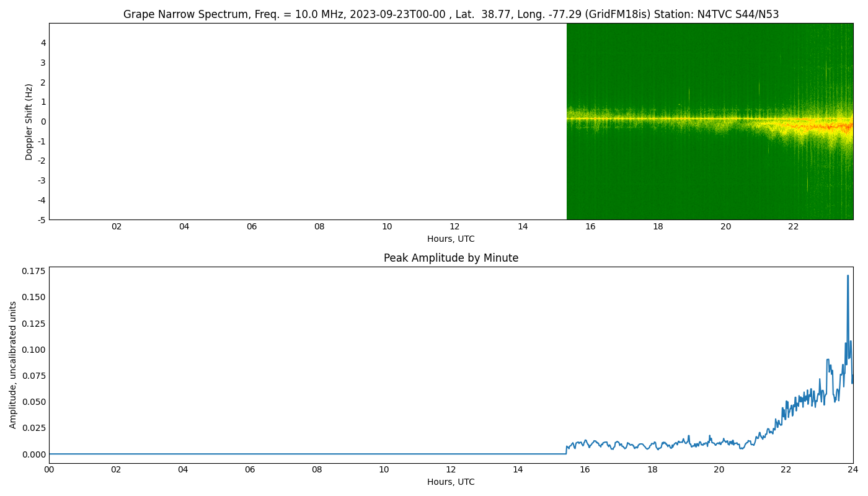Click the 0.175 tick on the amplitude axis

(32, 270)
